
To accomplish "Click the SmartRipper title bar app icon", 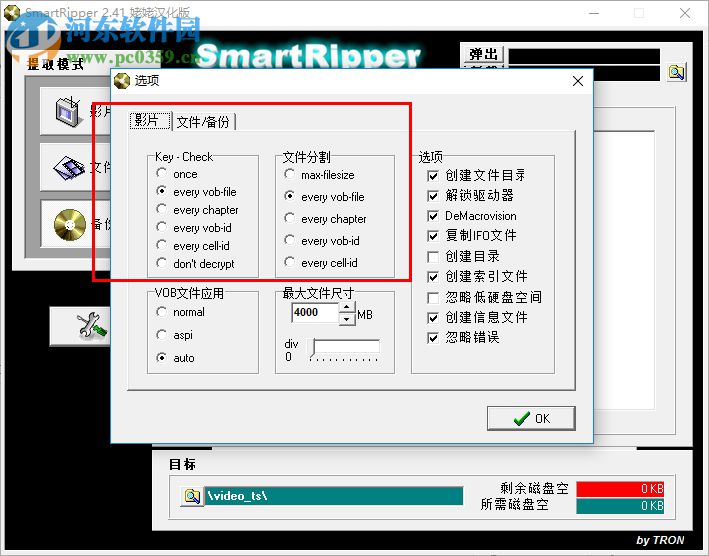I will click(x=11, y=12).
